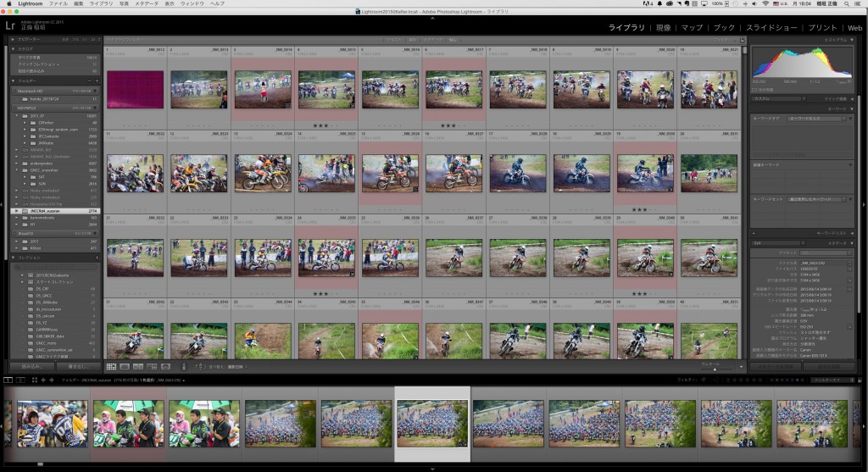Add folder with plus icon in フォルダー
Screen dimensions: 868x472
click(97, 81)
